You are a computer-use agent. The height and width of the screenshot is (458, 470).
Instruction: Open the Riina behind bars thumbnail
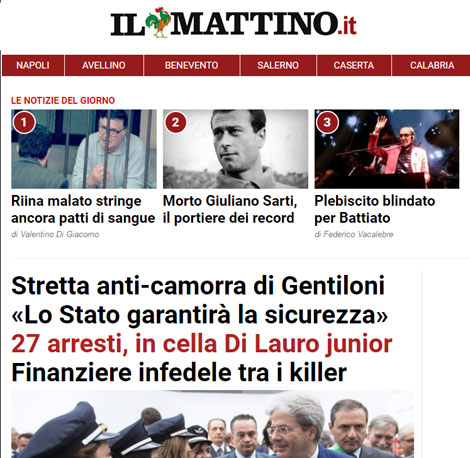pos(84,149)
